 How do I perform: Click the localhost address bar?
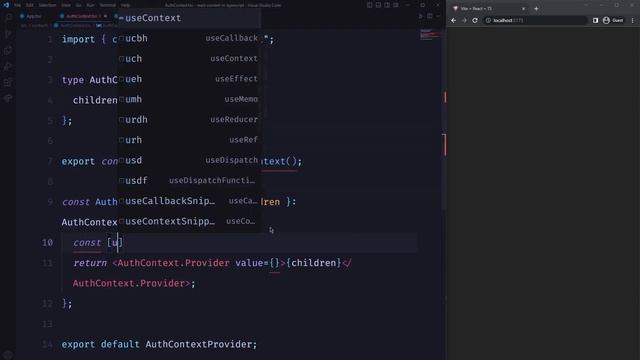[x=535, y=20]
